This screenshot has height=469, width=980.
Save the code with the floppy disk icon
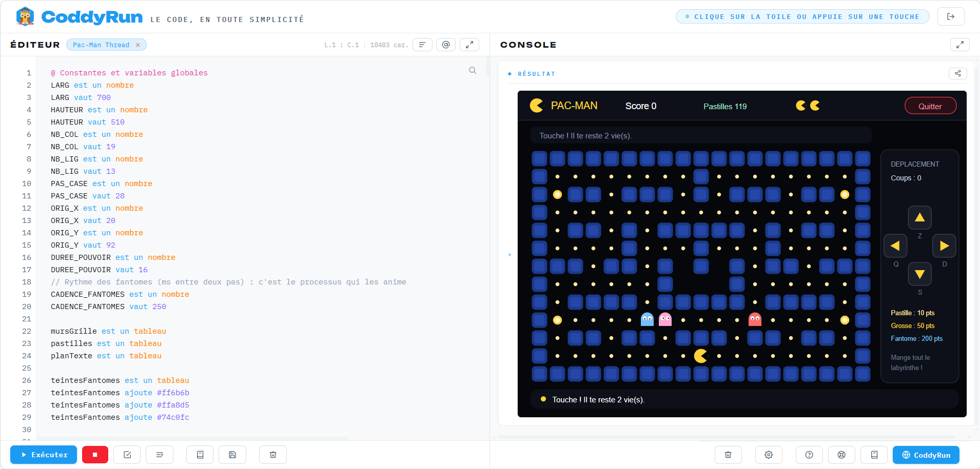(232, 455)
